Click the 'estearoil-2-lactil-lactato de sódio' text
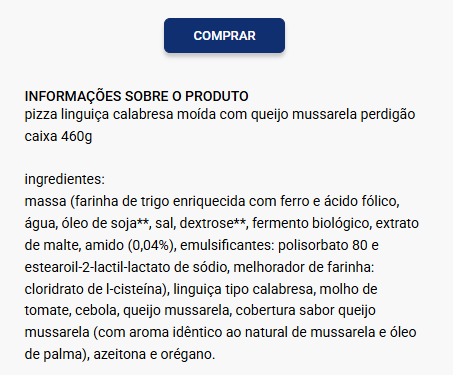 [x=126, y=267]
